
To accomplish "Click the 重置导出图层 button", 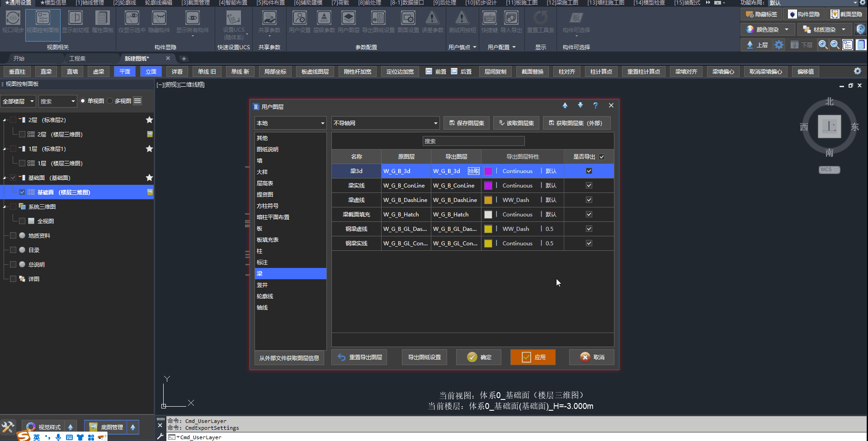I will [x=359, y=357].
